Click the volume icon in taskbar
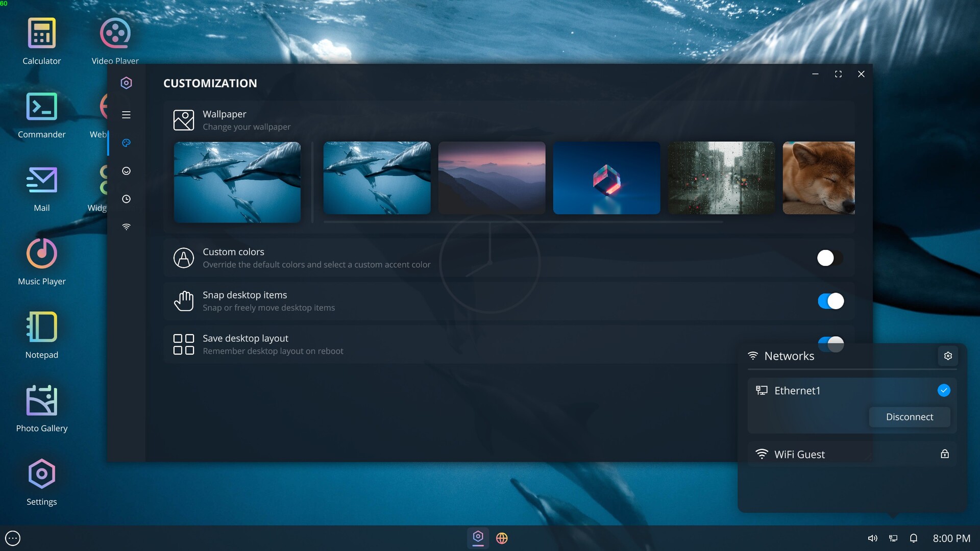The image size is (980, 551). coord(872,538)
